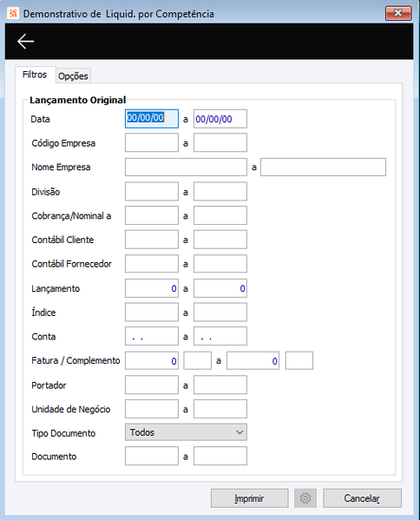Click the Fatura start number field
Viewport: 420px width, 520px height.
coord(152,360)
